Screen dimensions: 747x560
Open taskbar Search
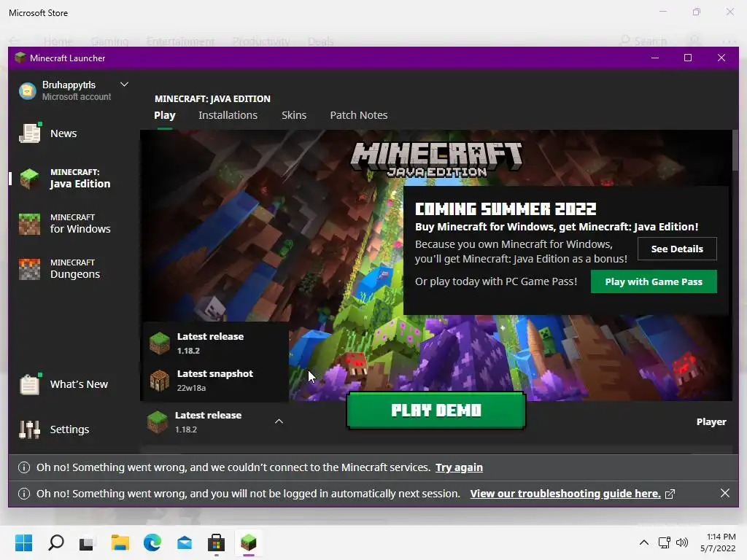[56, 542]
